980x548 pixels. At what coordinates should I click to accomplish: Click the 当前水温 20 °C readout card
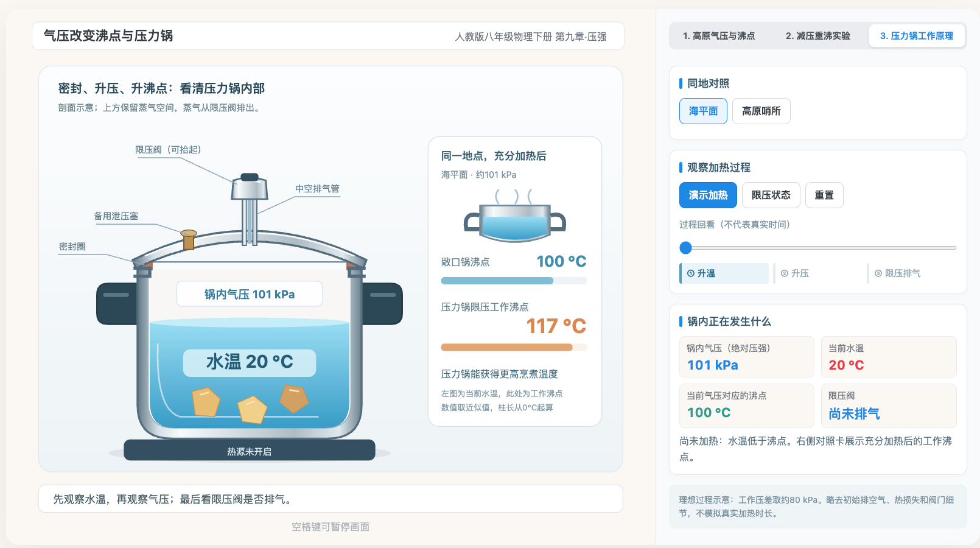coord(889,357)
